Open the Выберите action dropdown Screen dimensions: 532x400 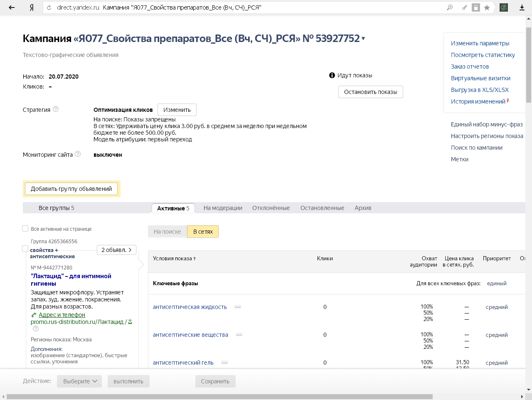coord(79,381)
